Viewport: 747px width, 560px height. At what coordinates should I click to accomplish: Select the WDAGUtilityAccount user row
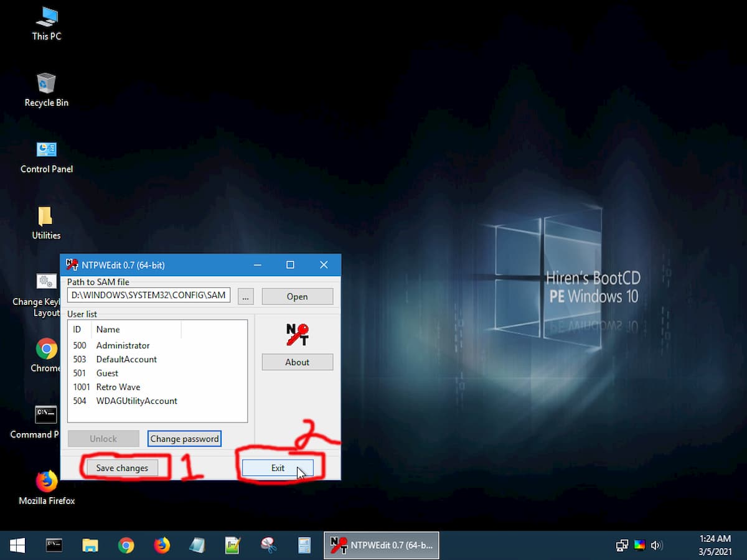point(157,401)
